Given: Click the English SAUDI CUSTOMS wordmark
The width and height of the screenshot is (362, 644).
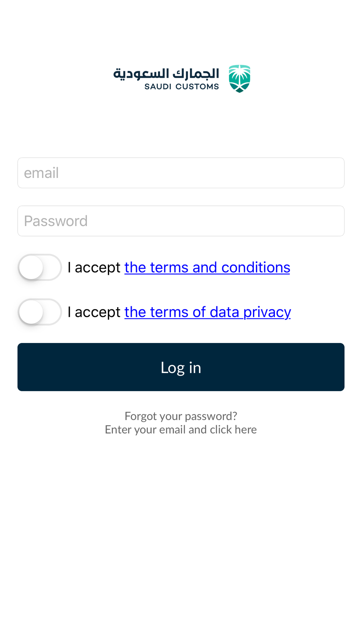Looking at the screenshot, I should [182, 87].
